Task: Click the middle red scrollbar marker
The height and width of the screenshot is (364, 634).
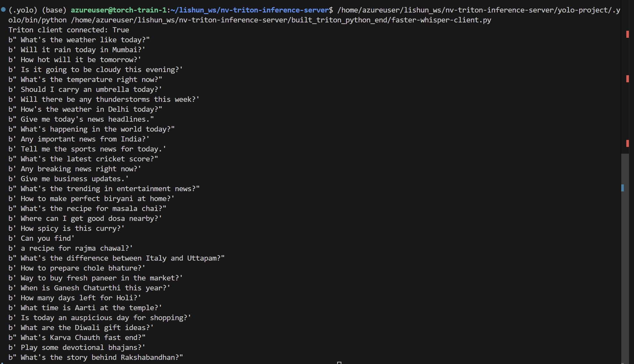Action: (627, 79)
